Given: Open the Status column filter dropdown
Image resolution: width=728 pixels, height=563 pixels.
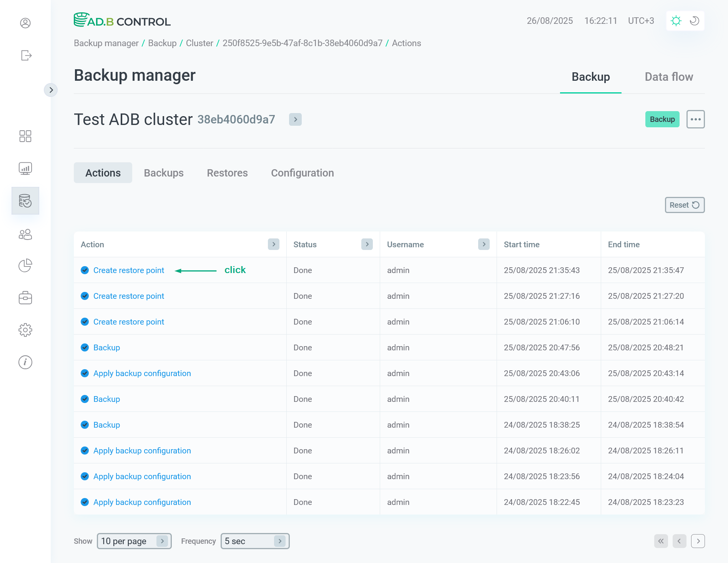Looking at the screenshot, I should (367, 244).
